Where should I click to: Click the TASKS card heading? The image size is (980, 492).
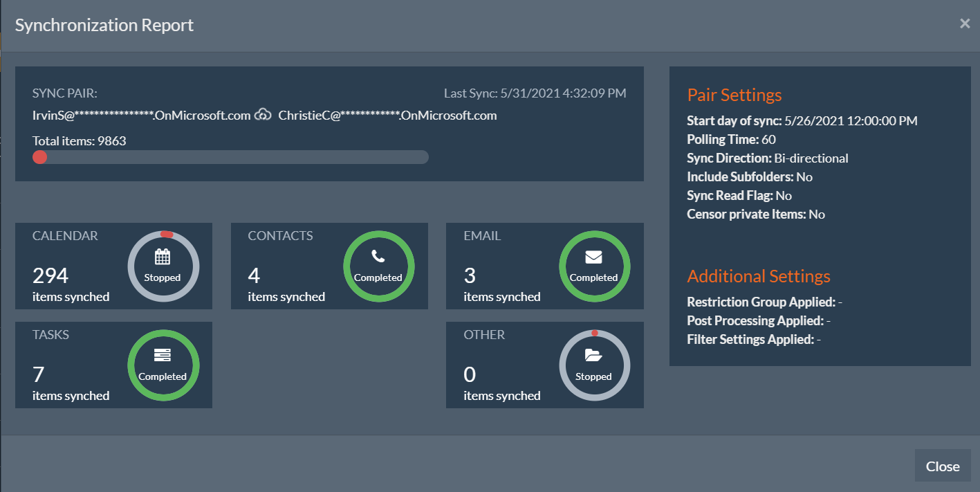[x=50, y=335]
